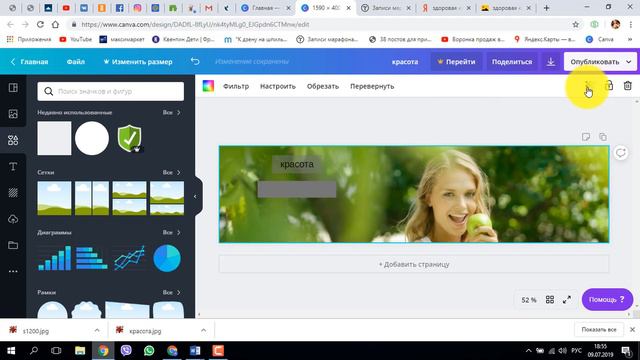Open the Elements panel in the sidebar
The height and width of the screenshot is (360, 640).
[x=13, y=140]
